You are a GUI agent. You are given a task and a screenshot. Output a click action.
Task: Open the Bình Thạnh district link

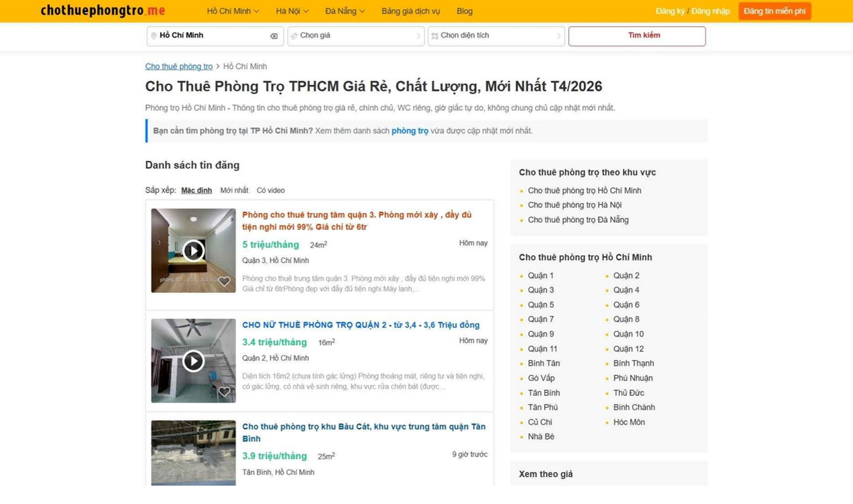[633, 363]
